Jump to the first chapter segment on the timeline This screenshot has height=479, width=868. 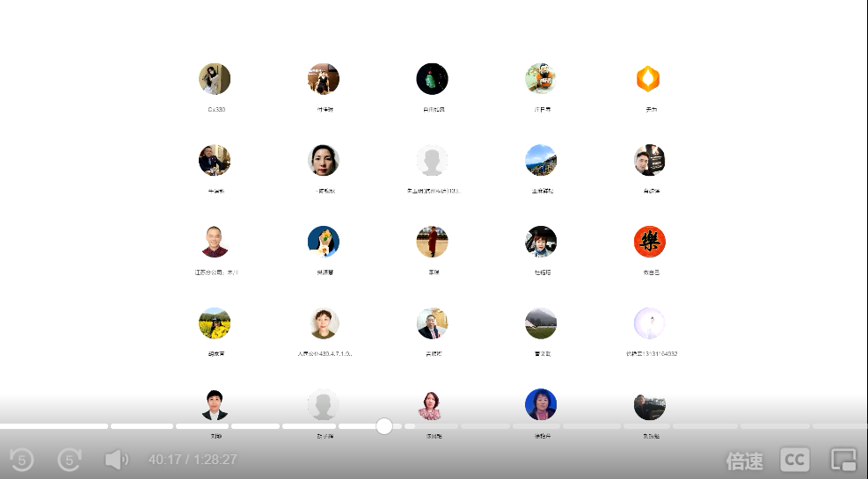tap(54, 426)
